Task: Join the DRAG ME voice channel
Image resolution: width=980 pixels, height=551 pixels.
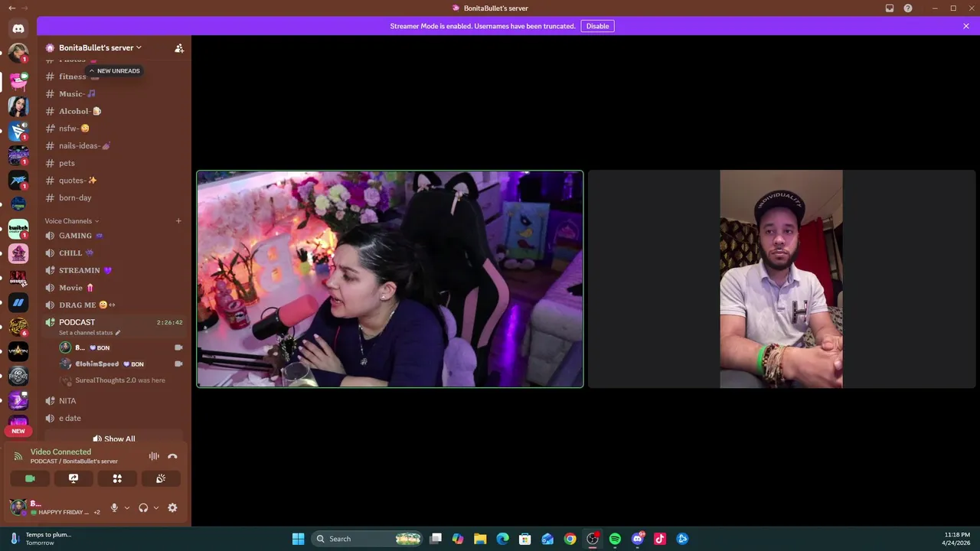Action: tap(115, 305)
